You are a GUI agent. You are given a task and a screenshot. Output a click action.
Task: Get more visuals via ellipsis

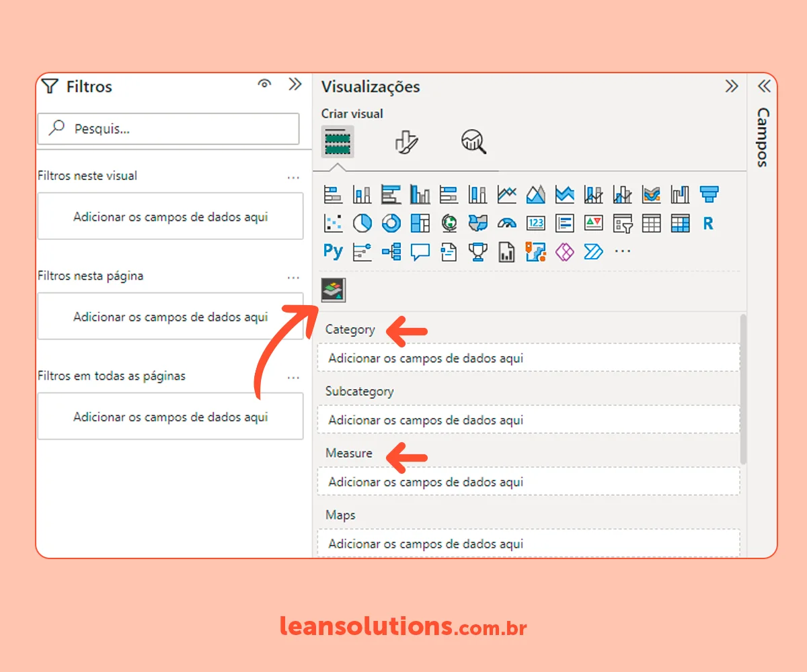click(623, 252)
